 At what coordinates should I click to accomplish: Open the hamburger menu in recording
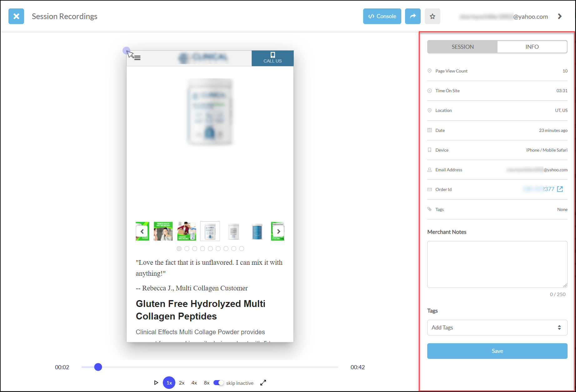pyautogui.click(x=137, y=58)
